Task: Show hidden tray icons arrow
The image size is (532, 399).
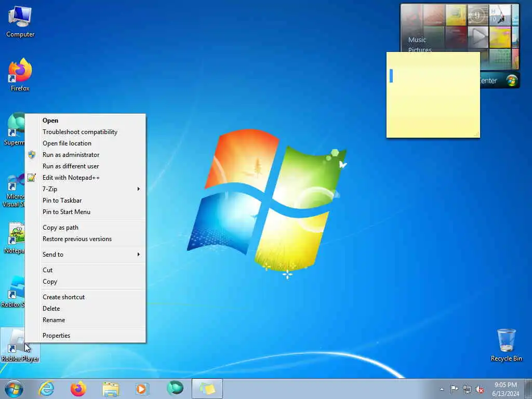Action: point(442,390)
